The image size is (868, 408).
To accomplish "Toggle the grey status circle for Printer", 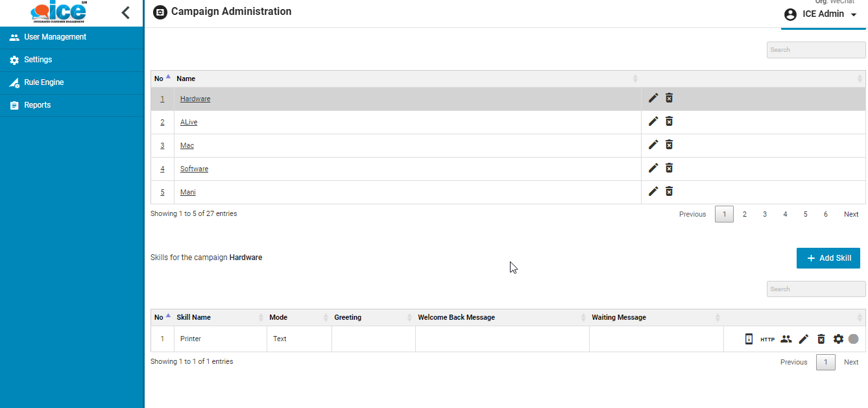I will tap(853, 339).
